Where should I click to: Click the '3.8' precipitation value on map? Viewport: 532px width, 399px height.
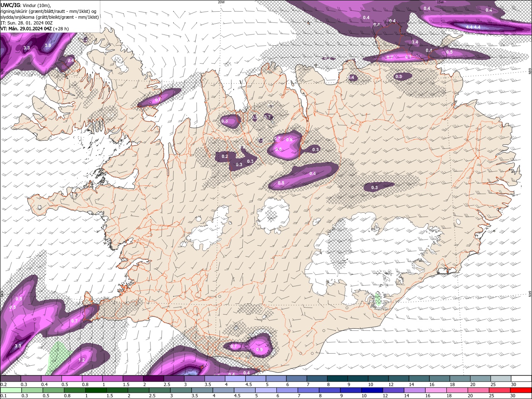coord(48,45)
